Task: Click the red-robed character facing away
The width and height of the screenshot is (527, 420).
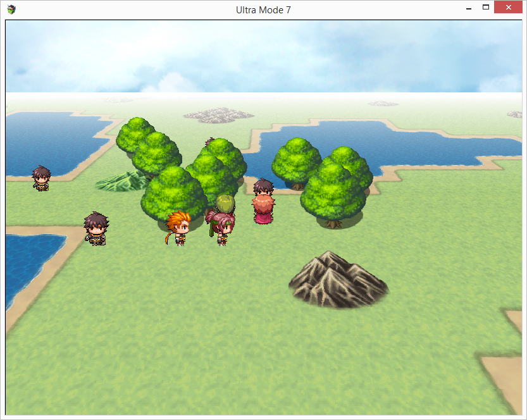Action: click(263, 210)
